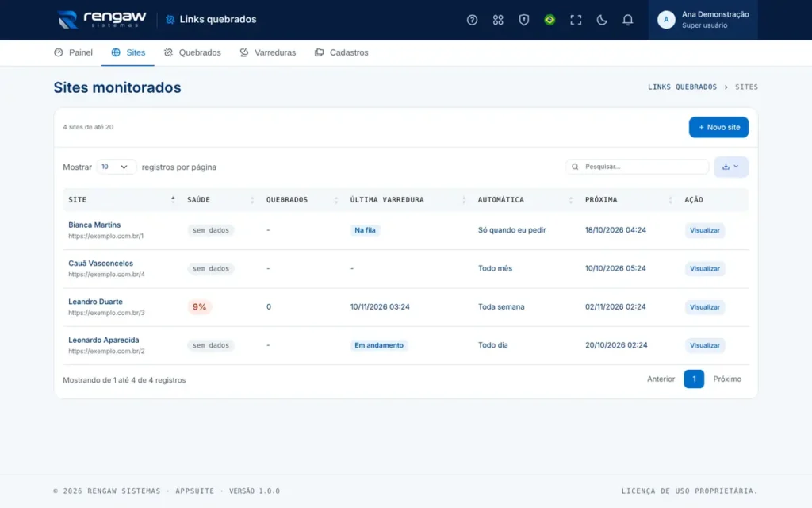Open the Quebrados tab

[192, 52]
